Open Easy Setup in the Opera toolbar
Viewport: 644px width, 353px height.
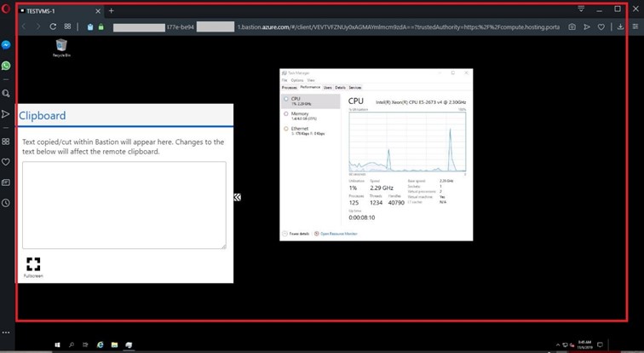click(635, 26)
